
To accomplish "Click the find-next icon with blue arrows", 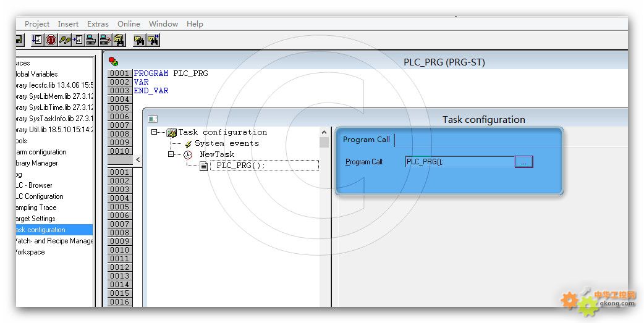I will click(x=153, y=40).
